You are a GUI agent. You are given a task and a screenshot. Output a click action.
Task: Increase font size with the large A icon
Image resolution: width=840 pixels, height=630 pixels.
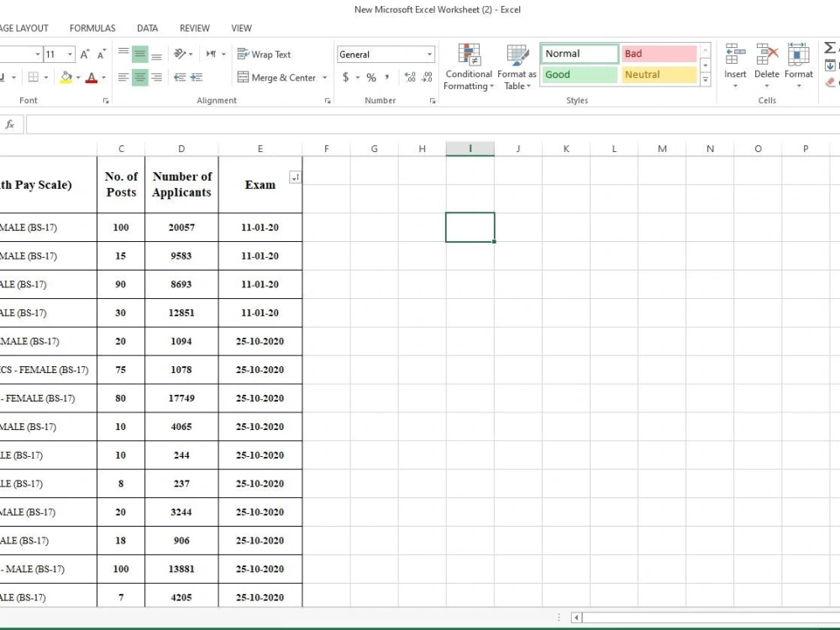coord(85,54)
